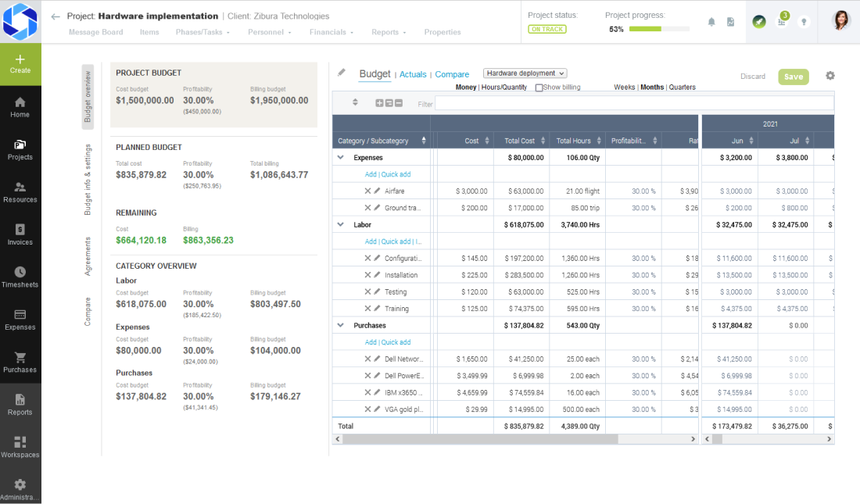Select Projects in the left sidebar

20,148
